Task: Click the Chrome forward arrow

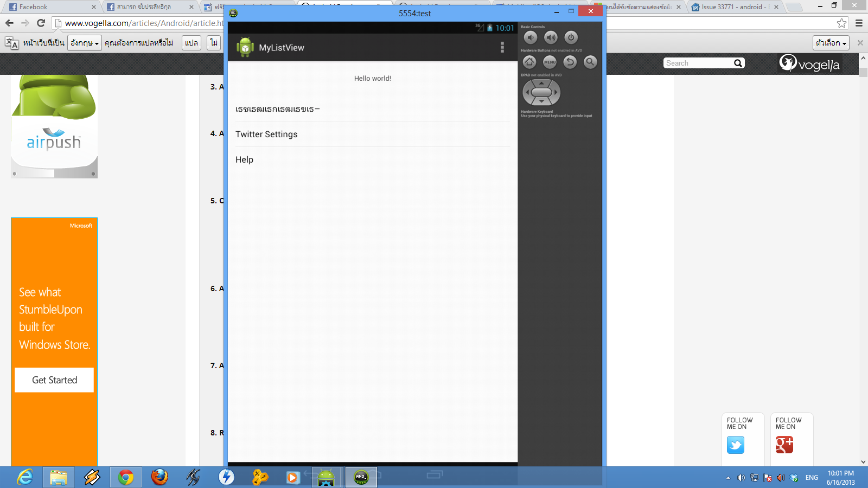Action: coord(25,23)
